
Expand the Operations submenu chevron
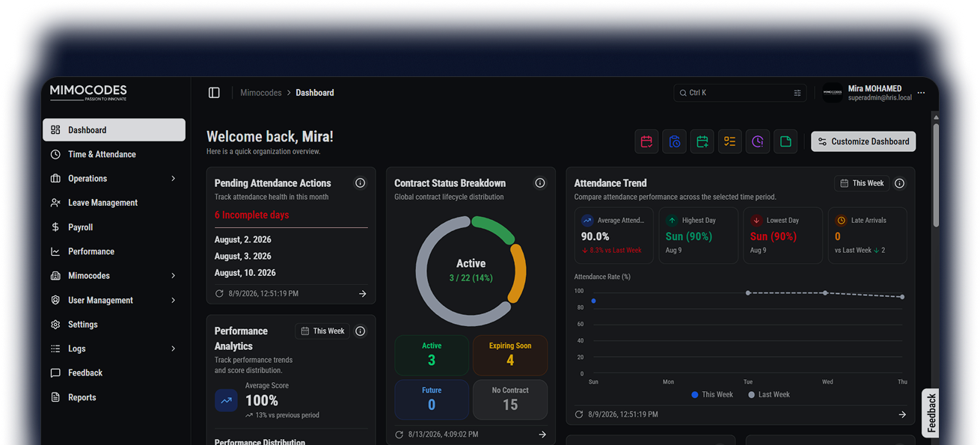(x=174, y=179)
